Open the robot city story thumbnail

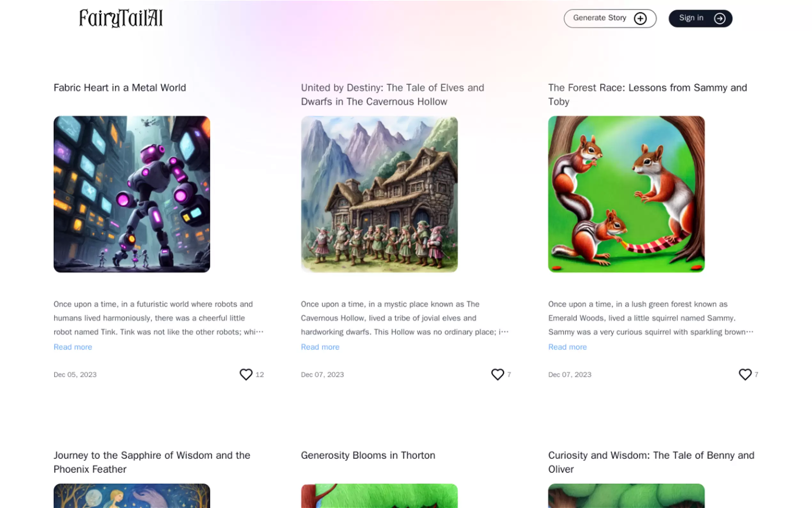point(132,194)
